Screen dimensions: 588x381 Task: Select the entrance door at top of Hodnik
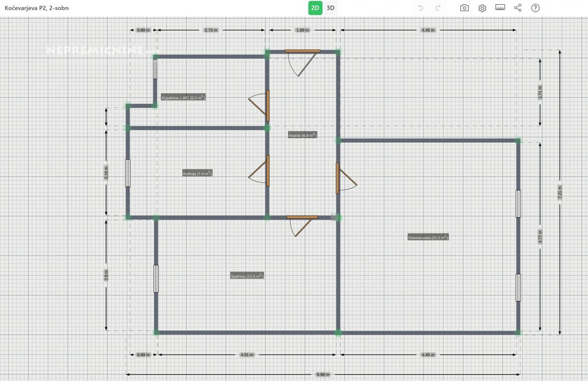pos(302,51)
